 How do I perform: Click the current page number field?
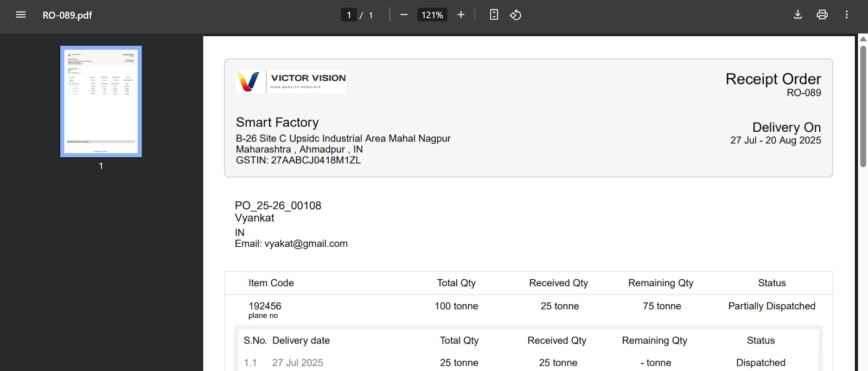(x=349, y=15)
